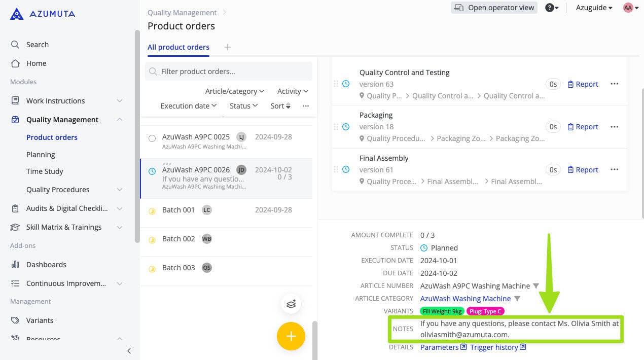Image resolution: width=644 pixels, height=360 pixels.
Task: Open the Dashboards add-on
Action: [46, 264]
